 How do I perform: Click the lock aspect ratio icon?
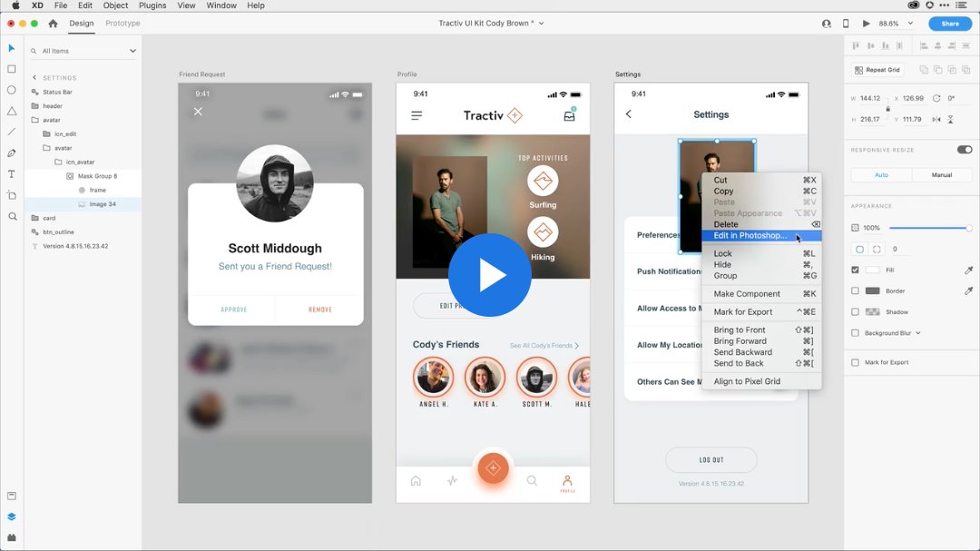coord(887,109)
